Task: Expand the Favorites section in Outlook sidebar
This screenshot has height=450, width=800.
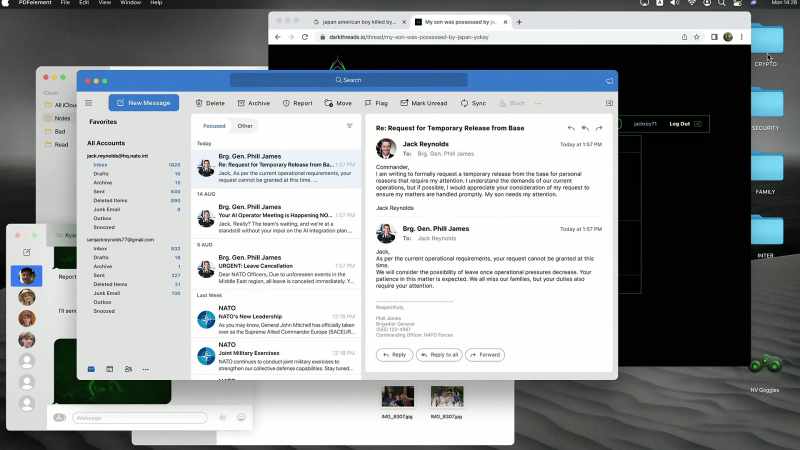Action: [103, 122]
